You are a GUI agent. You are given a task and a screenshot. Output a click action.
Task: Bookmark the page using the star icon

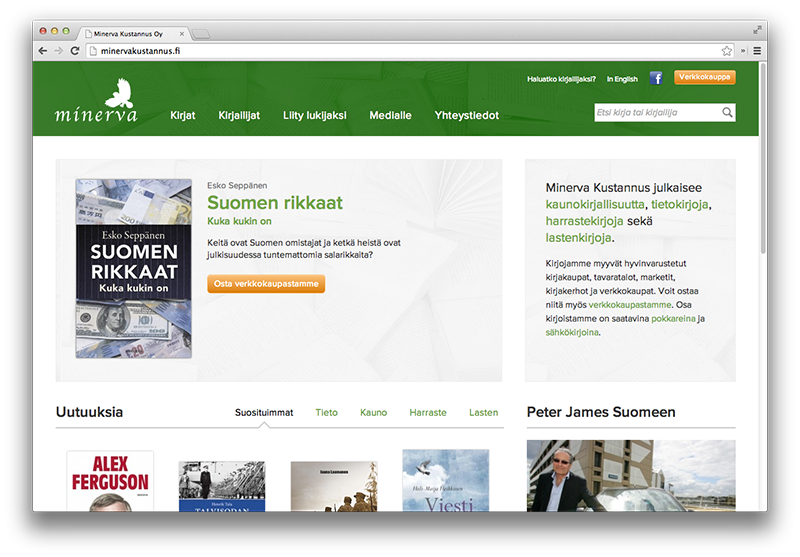click(x=727, y=51)
